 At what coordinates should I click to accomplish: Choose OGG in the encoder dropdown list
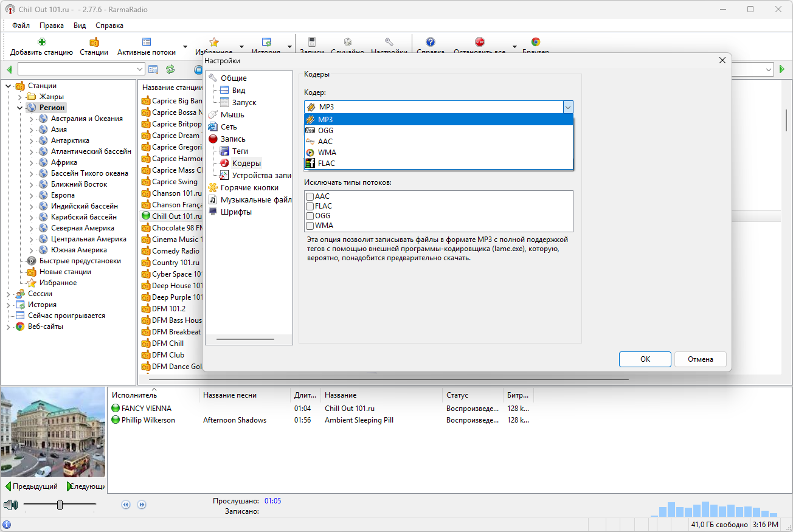click(438, 130)
